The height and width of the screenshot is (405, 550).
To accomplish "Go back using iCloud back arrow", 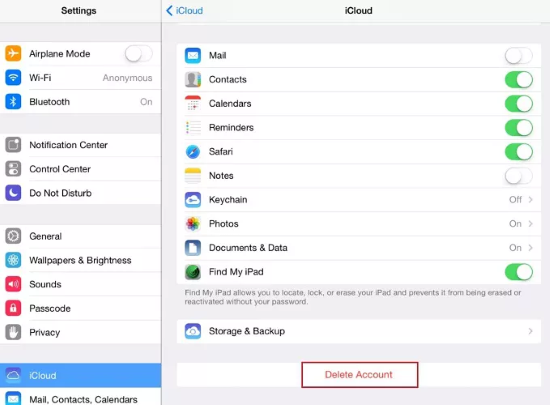I will [x=185, y=11].
